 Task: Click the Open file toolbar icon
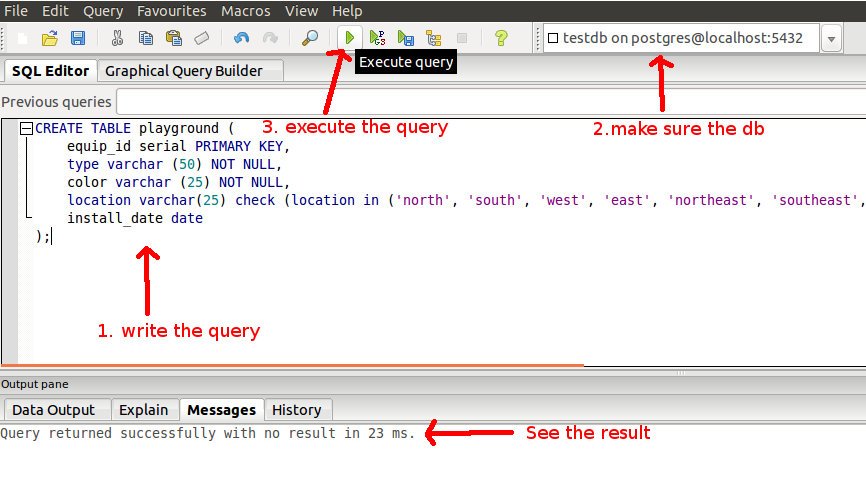[x=49, y=38]
